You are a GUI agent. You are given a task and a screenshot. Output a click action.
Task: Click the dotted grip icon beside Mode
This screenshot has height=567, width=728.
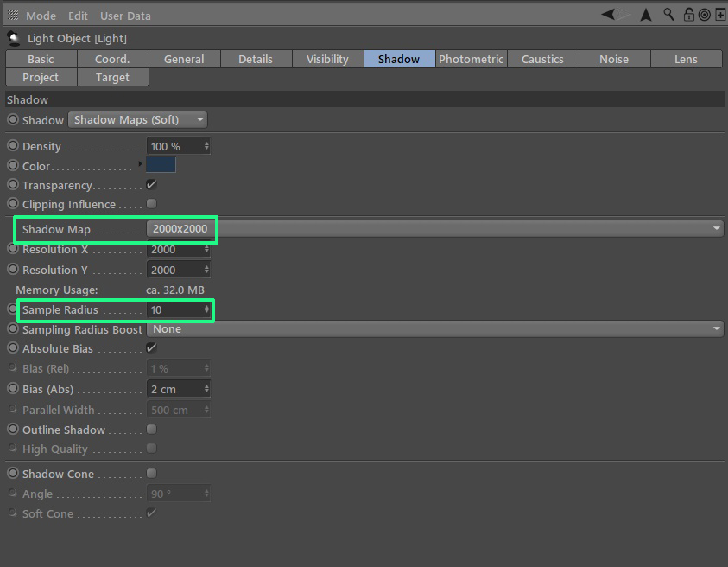click(13, 16)
